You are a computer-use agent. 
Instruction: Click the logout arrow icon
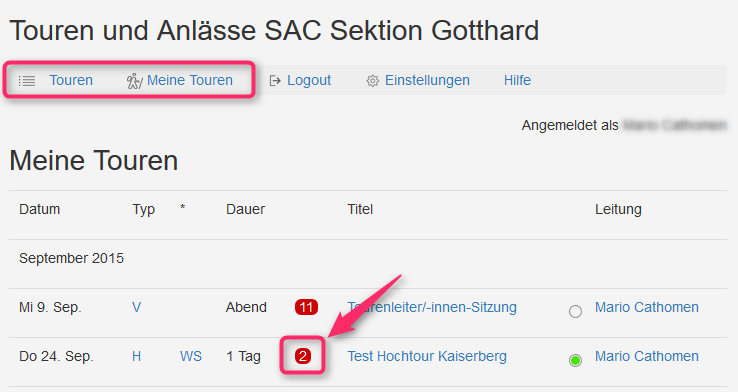click(275, 81)
